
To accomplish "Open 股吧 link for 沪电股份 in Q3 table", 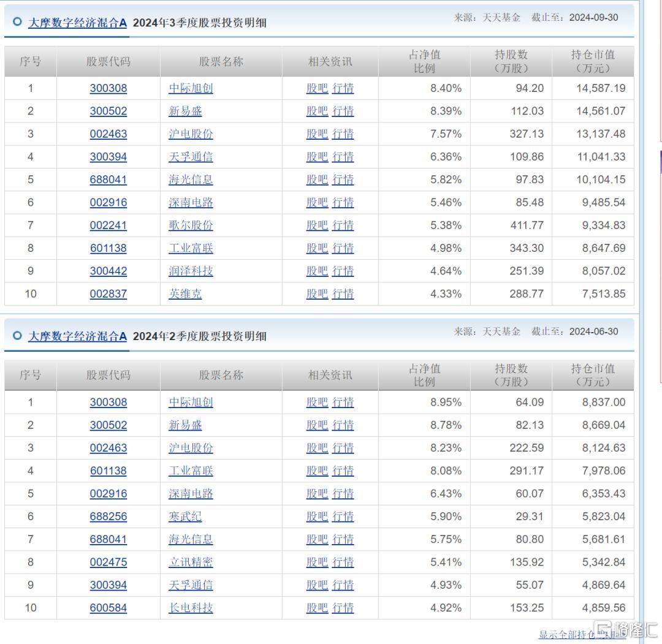I will coord(317,134).
